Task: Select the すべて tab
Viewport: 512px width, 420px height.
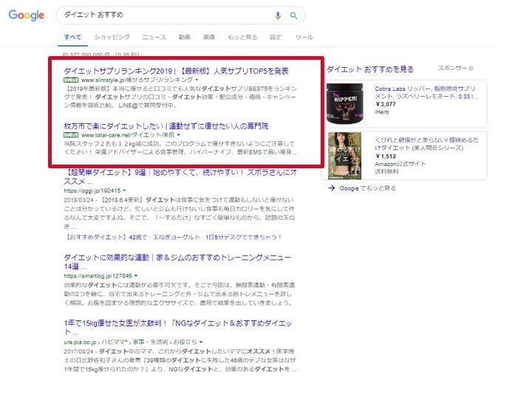Action: coord(72,37)
